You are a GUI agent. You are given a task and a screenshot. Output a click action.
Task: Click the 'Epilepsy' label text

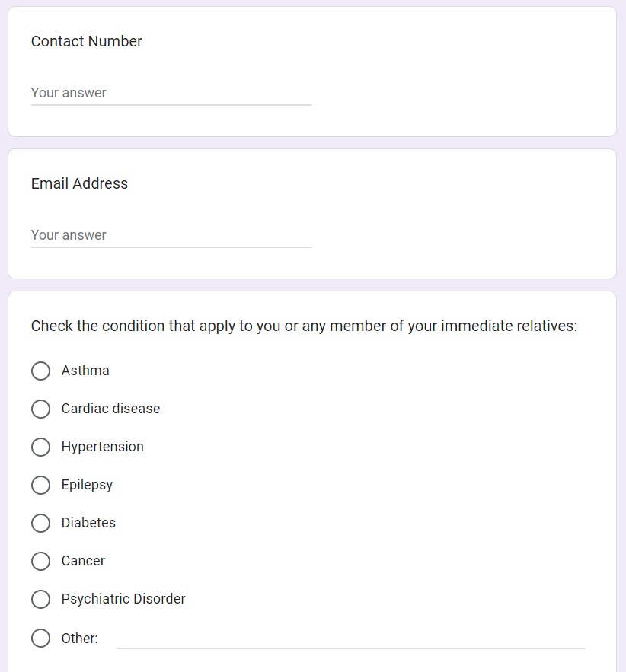click(87, 485)
